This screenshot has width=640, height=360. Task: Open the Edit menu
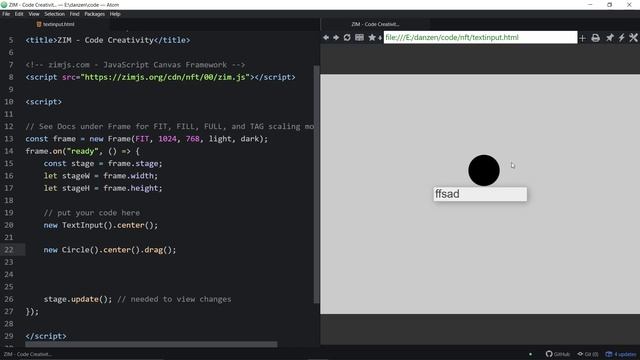(19, 14)
